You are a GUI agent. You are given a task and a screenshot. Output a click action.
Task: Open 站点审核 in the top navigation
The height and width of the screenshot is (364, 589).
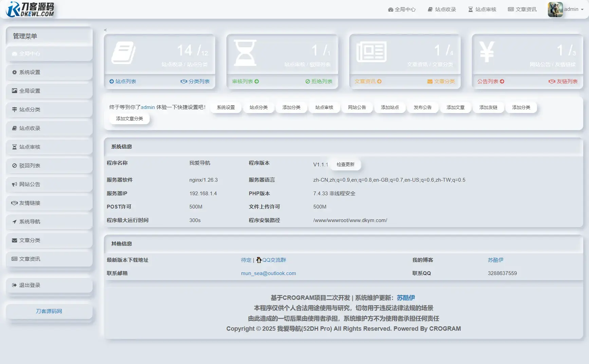[482, 10]
